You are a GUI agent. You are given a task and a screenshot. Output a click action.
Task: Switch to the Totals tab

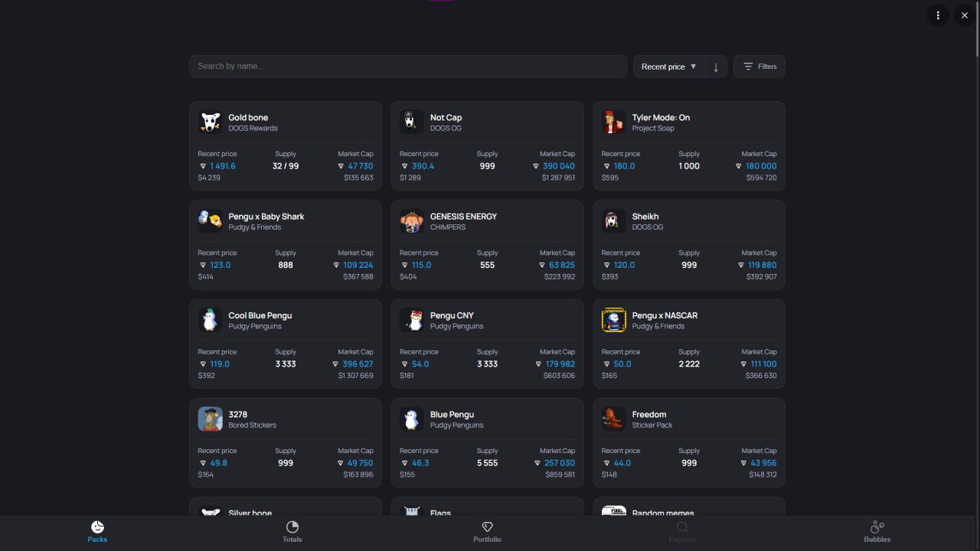292,532
